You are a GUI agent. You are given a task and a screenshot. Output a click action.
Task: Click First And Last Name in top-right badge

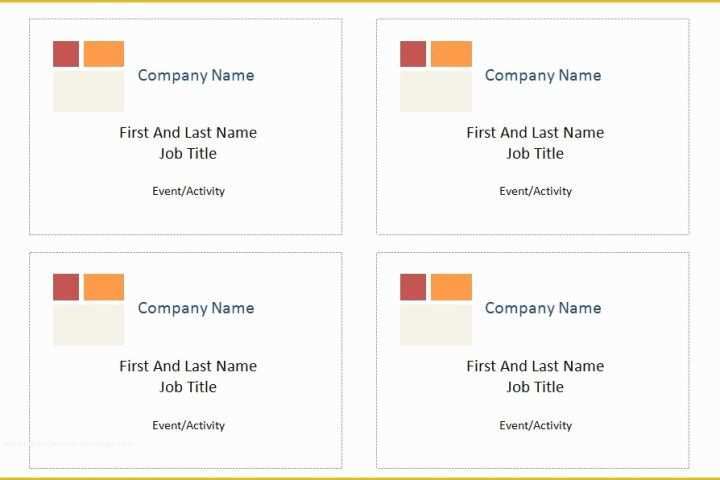(535, 132)
